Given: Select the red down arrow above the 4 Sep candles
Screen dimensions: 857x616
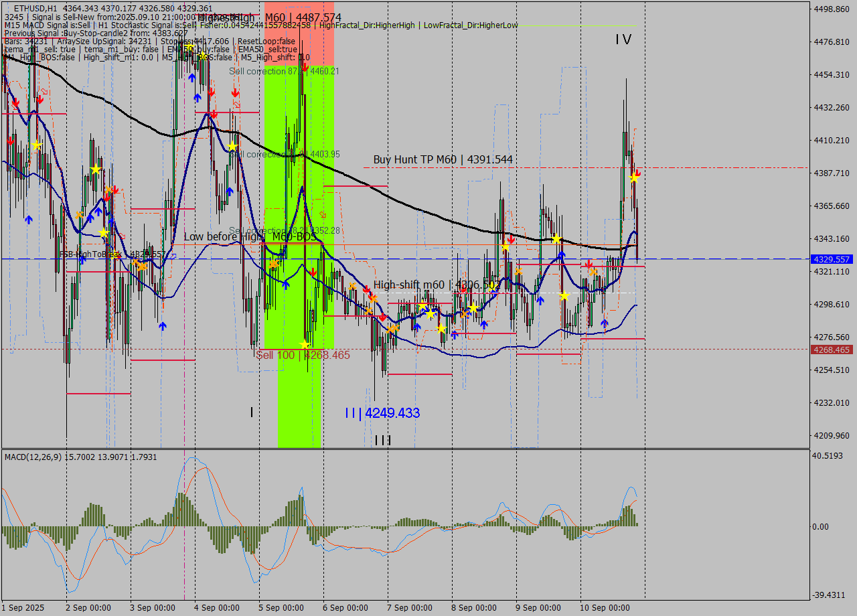Looking at the screenshot, I should [x=212, y=92].
